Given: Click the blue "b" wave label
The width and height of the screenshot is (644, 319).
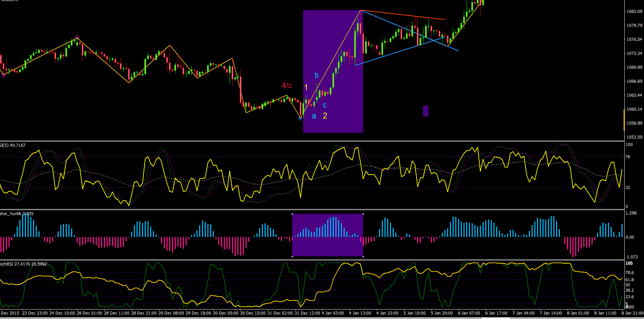Looking at the screenshot, I should tap(316, 75).
